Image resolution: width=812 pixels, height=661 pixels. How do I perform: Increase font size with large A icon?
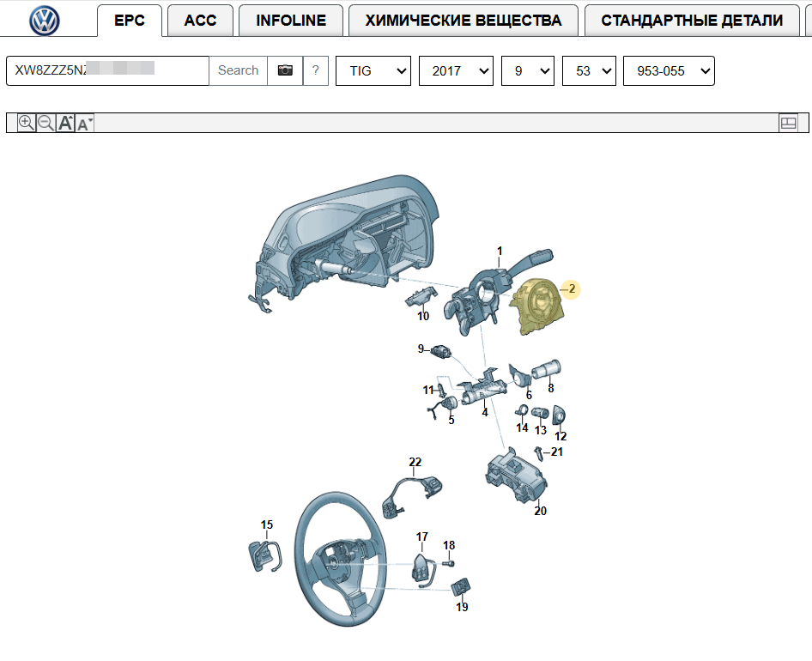pyautogui.click(x=65, y=124)
